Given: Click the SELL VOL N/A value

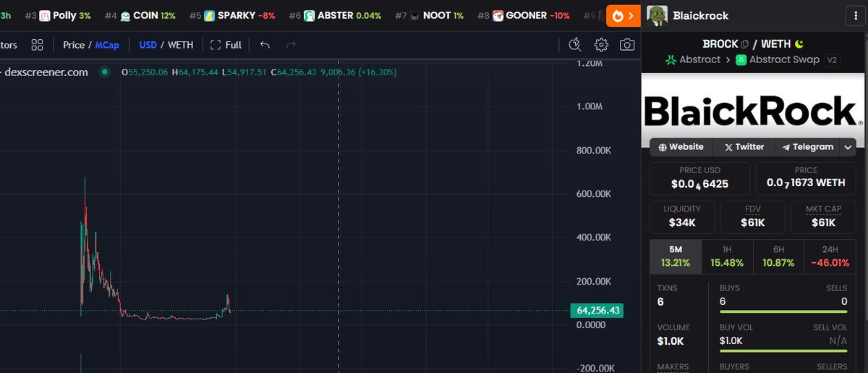Looking at the screenshot, I should tap(838, 341).
